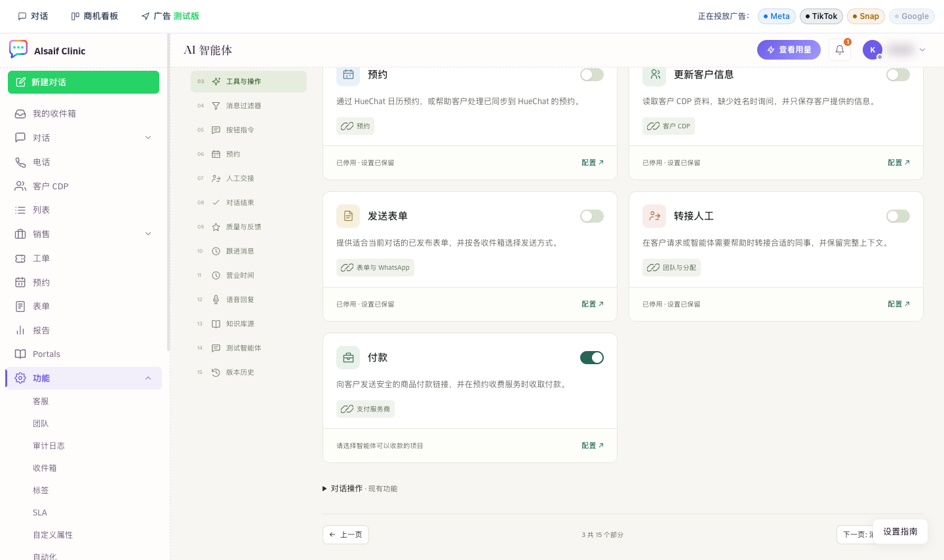Click the 客户 CDP people icon
This screenshot has height=560, width=944.
point(20,186)
